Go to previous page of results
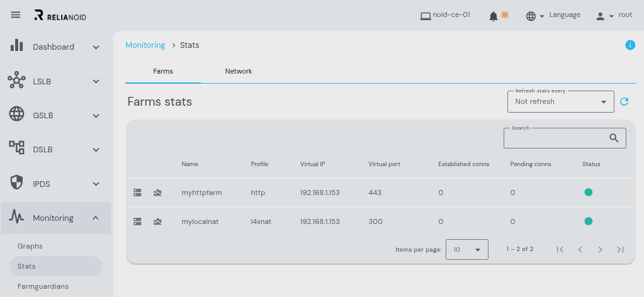 point(580,249)
